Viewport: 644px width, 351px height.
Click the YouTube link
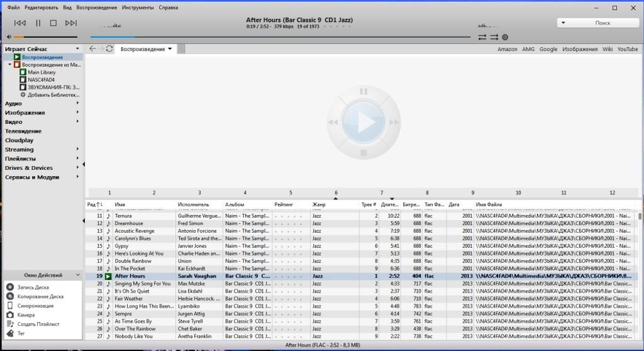[627, 49]
